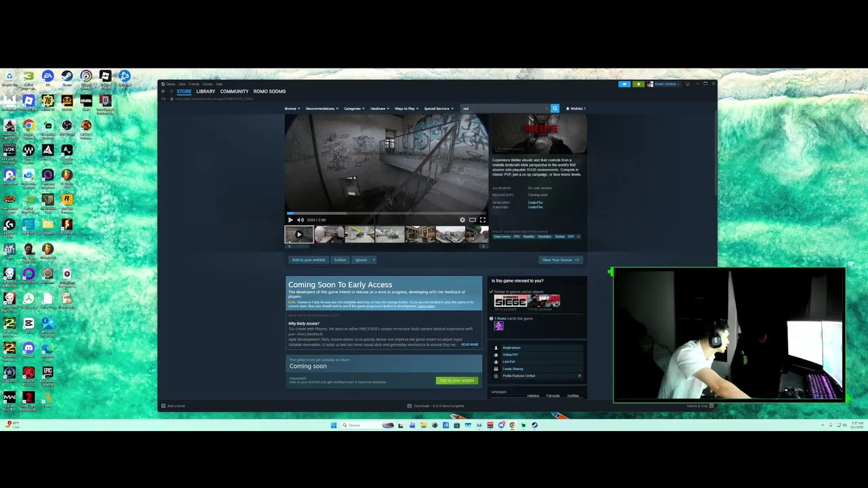Play the Steam game trailer video
The image size is (868, 488).
pyautogui.click(x=290, y=220)
